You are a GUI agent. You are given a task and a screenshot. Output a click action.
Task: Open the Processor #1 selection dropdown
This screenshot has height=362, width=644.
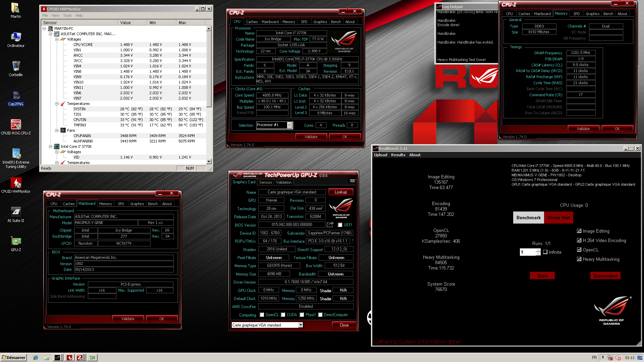click(x=290, y=125)
